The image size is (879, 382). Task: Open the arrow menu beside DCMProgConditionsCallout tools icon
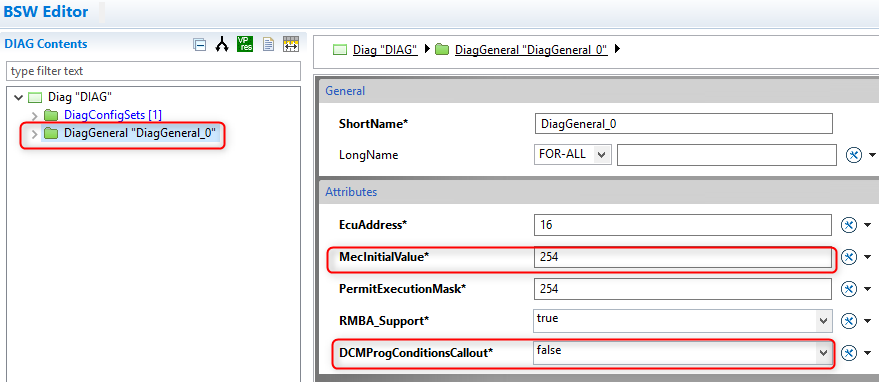[x=868, y=353]
